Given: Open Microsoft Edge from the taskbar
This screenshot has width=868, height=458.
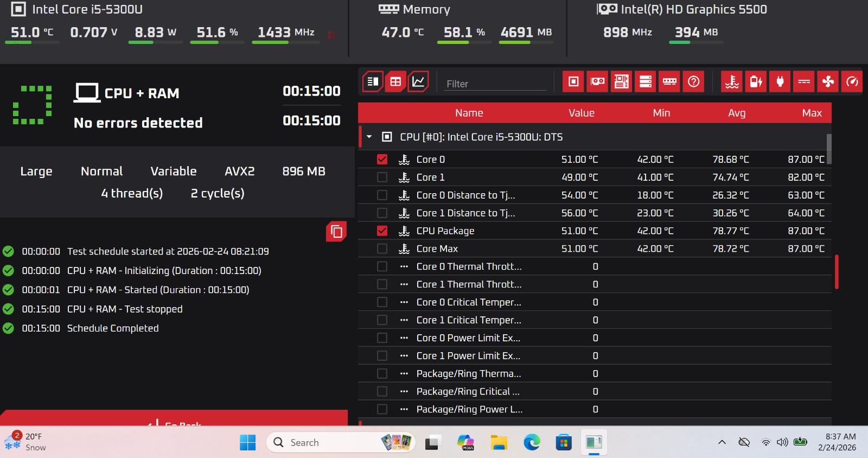Looking at the screenshot, I should tap(532, 443).
